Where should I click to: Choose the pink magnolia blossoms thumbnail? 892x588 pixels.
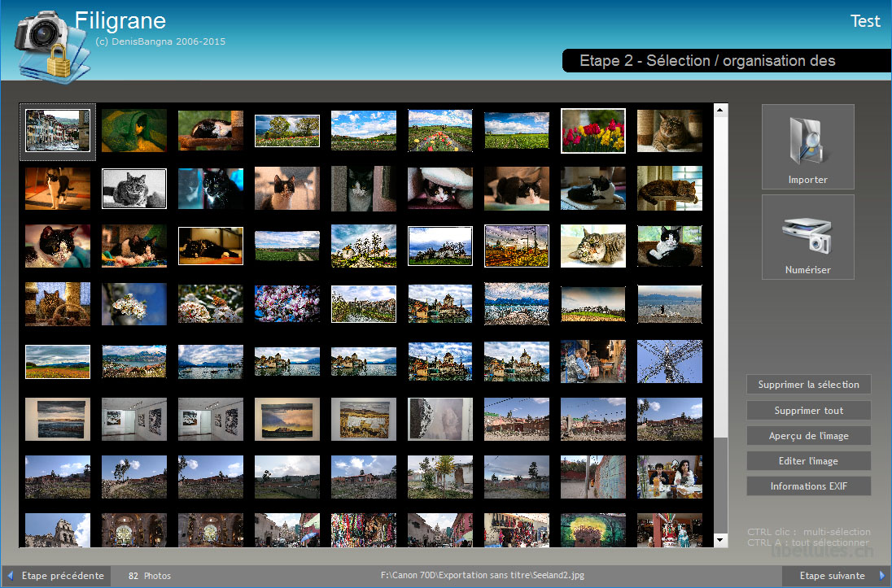click(x=287, y=303)
